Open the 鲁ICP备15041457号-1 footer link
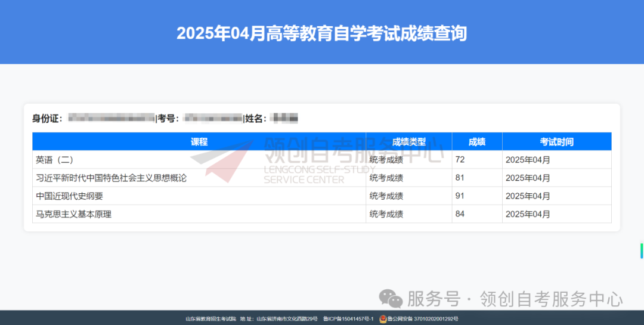 click(x=348, y=319)
